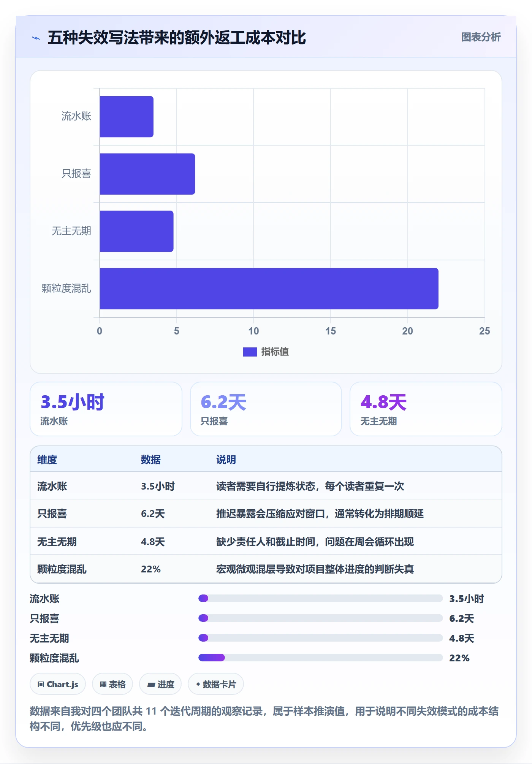The image size is (532, 764).
Task: Open the 4.8天 stat card
Action: tap(426, 409)
